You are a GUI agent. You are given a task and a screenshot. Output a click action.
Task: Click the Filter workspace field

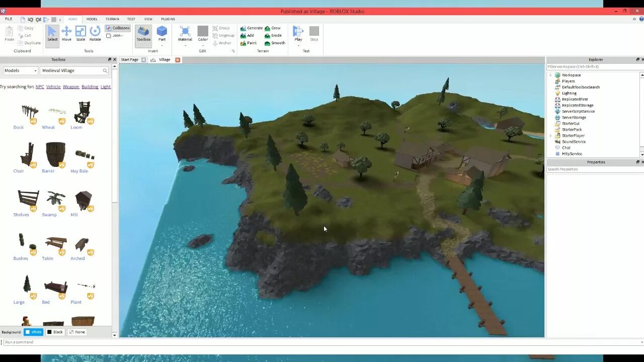tap(594, 67)
